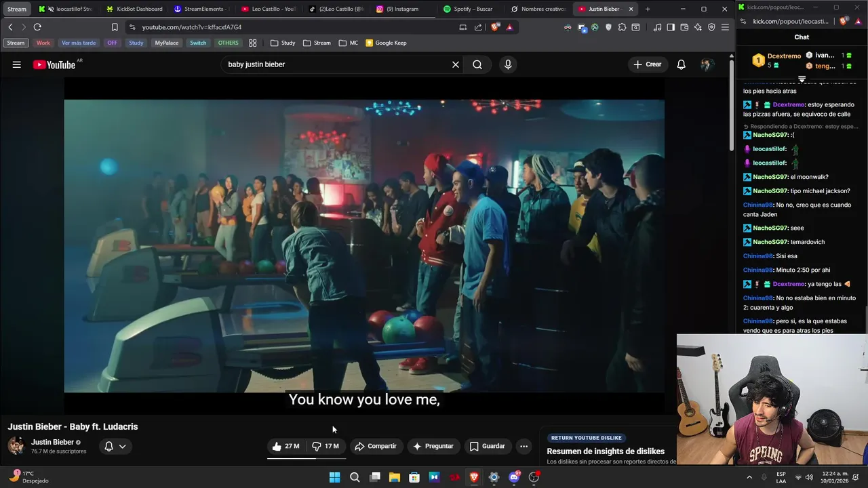Open the Ver más tarde bookmark group
The height and width of the screenshot is (488, 868).
pos(79,43)
